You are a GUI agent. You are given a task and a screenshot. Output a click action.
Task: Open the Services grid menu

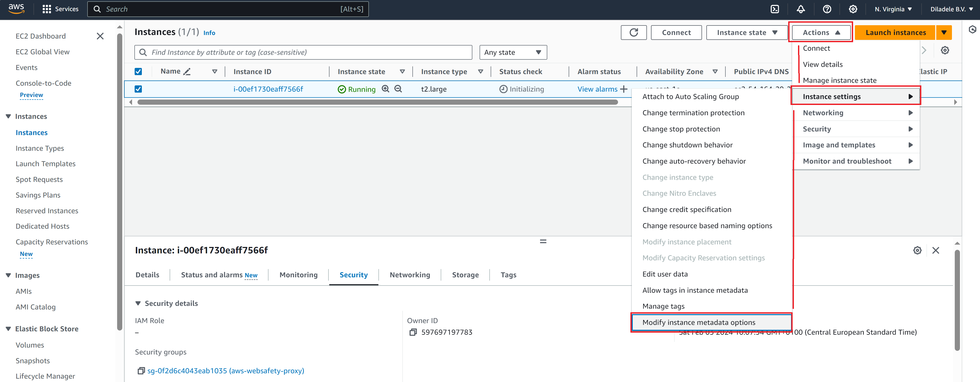60,9
